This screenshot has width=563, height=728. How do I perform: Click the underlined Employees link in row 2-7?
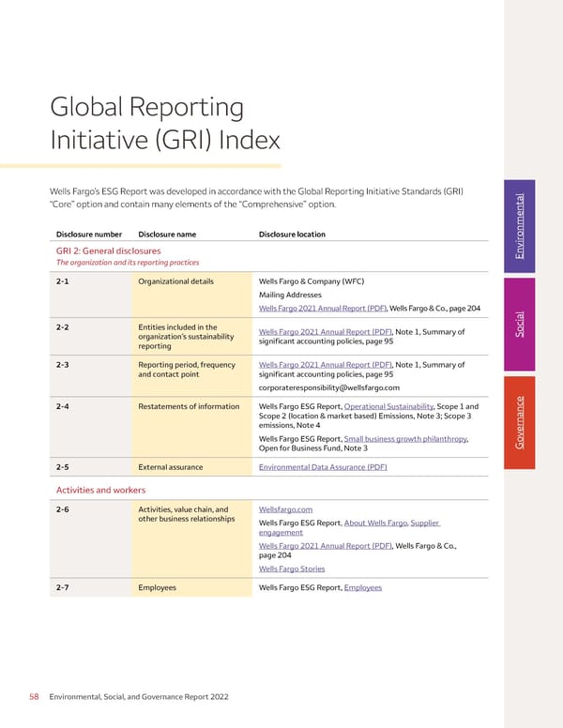click(x=362, y=587)
